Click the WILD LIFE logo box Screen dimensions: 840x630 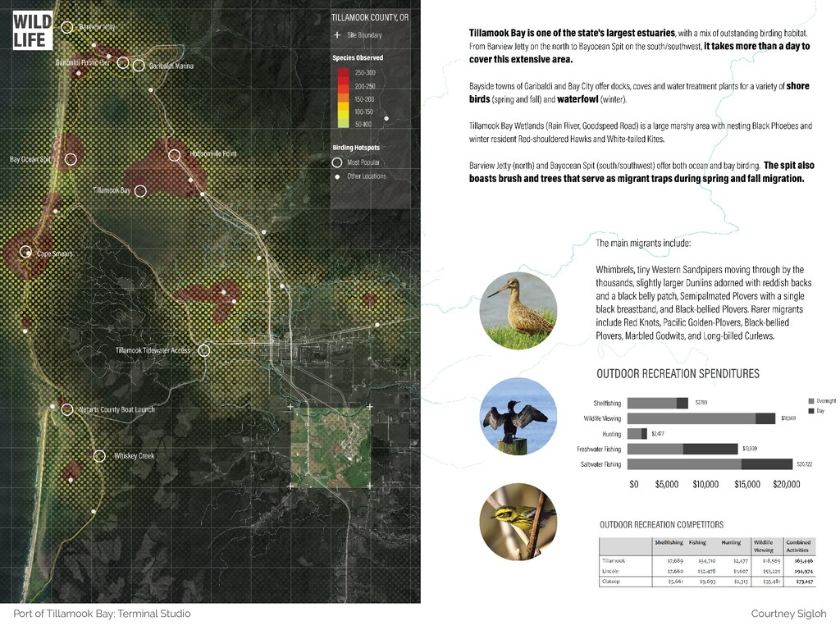pos(33,30)
